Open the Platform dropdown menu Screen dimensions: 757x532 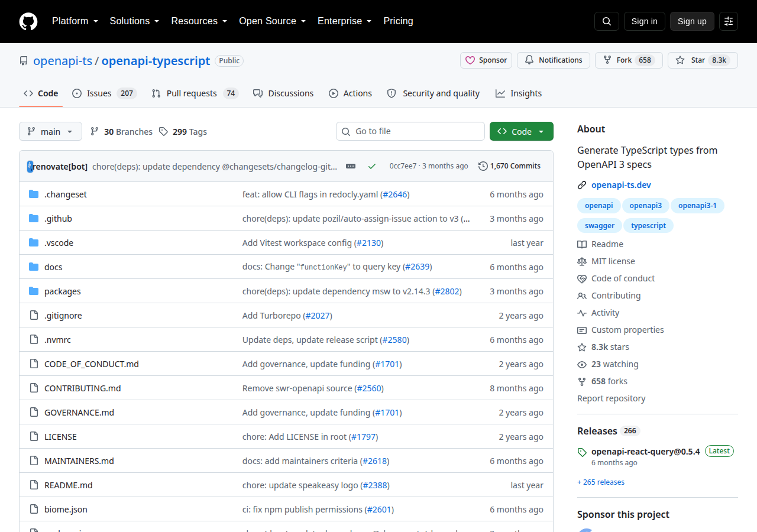pyautogui.click(x=75, y=21)
